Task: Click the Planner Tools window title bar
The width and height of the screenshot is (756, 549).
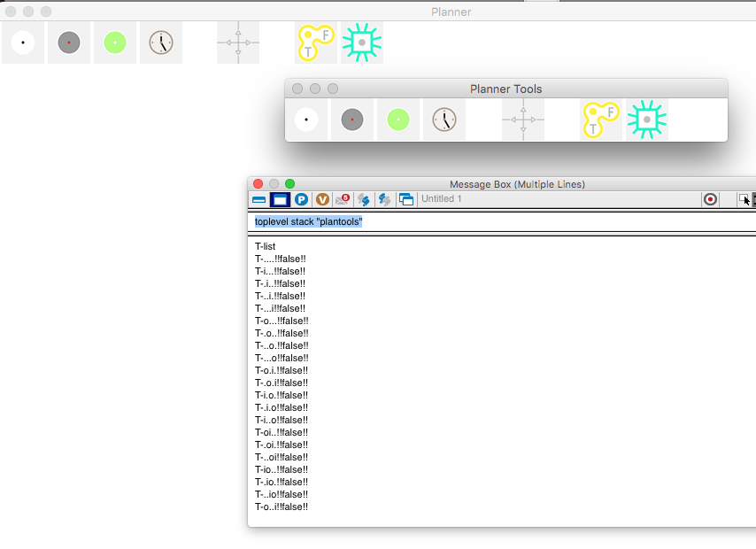Action: pyautogui.click(x=505, y=89)
